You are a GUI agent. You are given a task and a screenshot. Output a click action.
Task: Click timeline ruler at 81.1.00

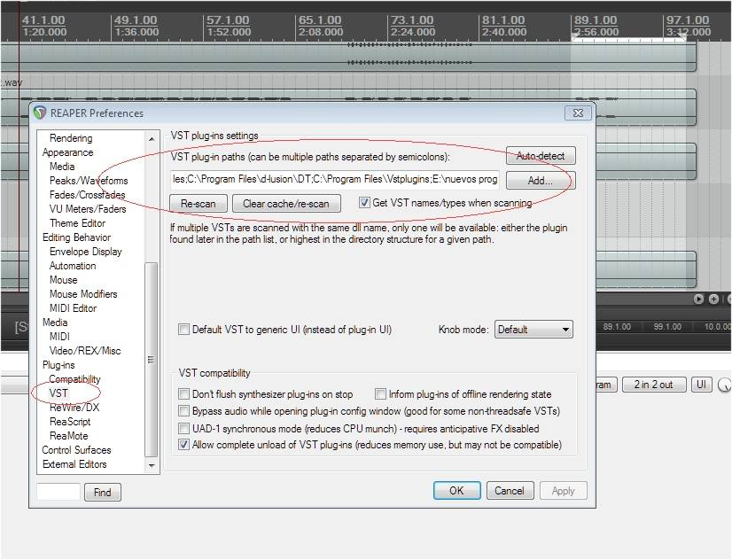point(503,20)
